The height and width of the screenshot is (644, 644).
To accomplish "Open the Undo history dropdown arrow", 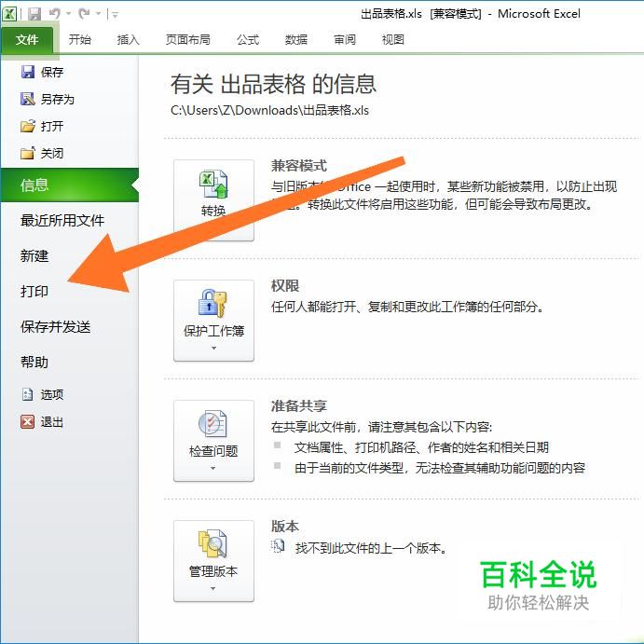I will coord(69,14).
